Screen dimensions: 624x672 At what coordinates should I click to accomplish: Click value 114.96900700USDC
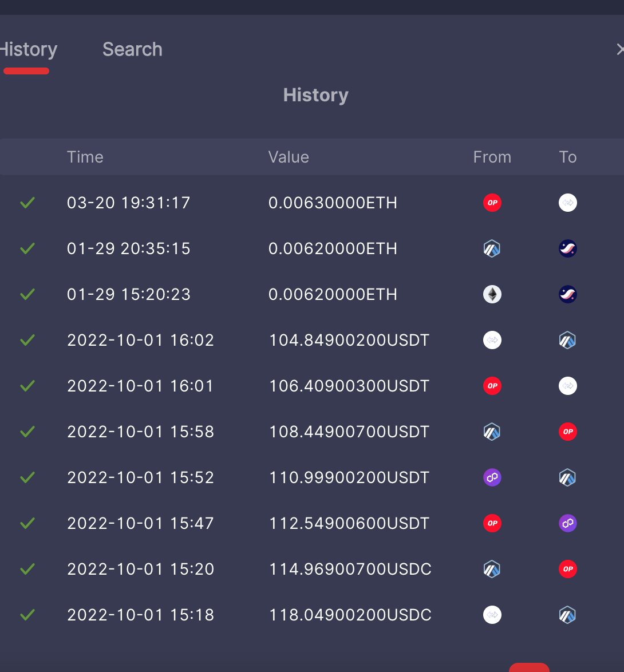coord(350,569)
